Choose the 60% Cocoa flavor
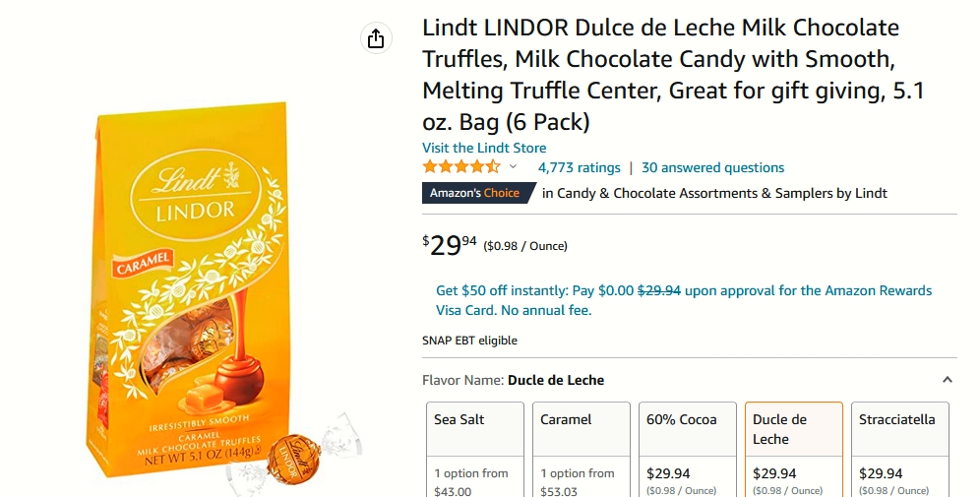The width and height of the screenshot is (980, 497). coord(688,450)
